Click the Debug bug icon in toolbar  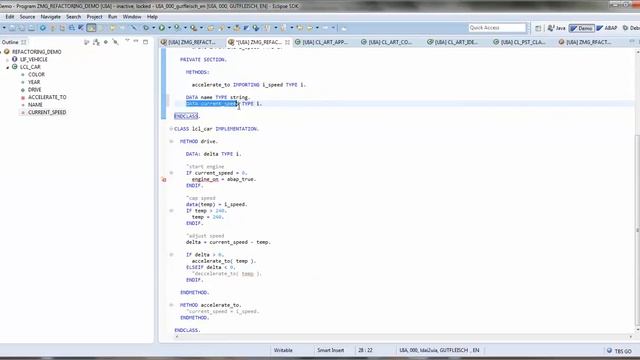coord(146,28)
